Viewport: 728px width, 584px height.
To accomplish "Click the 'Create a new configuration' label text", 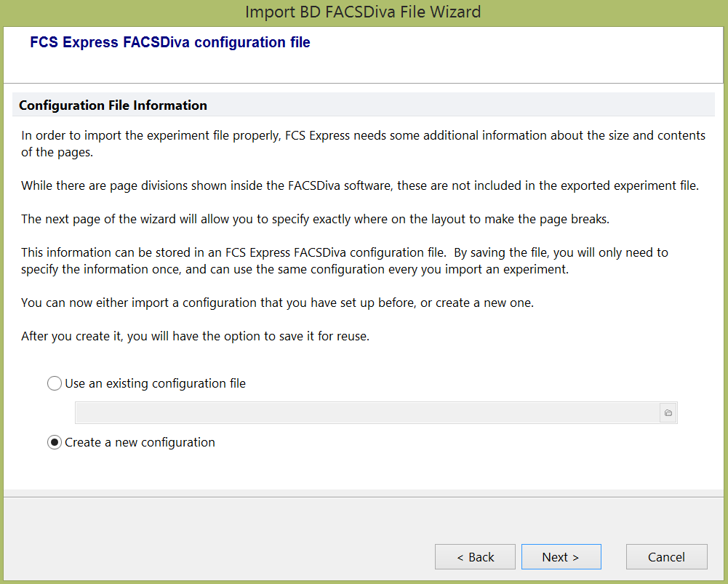I will point(140,442).
